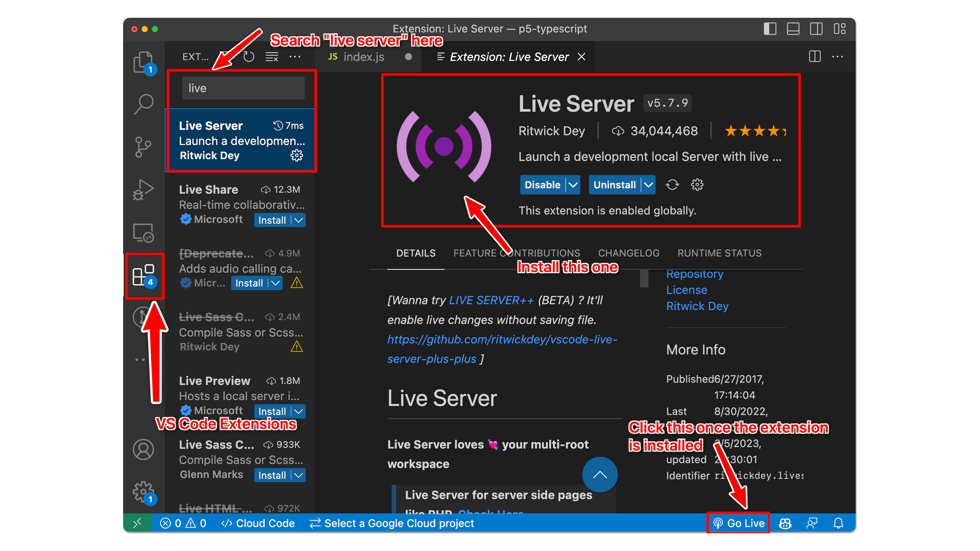Viewport: 980px width, 551px height.
Task: Close the Extension: Live Server tab
Action: [581, 57]
